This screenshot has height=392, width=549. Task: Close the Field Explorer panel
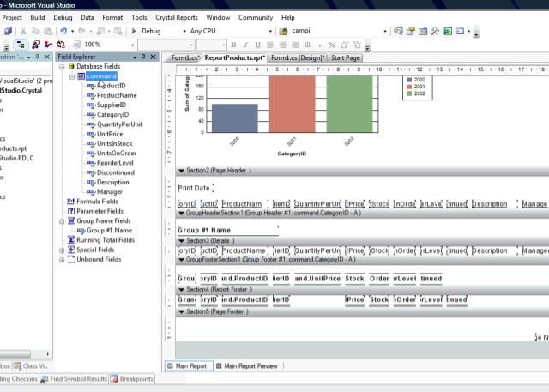click(153, 57)
